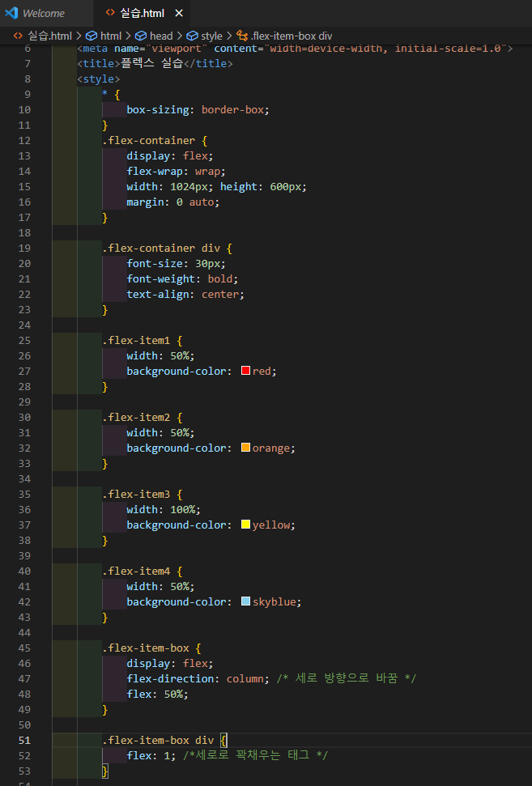
Task: Open the .flex-item-box div breadcrumb
Action: pyautogui.click(x=292, y=36)
